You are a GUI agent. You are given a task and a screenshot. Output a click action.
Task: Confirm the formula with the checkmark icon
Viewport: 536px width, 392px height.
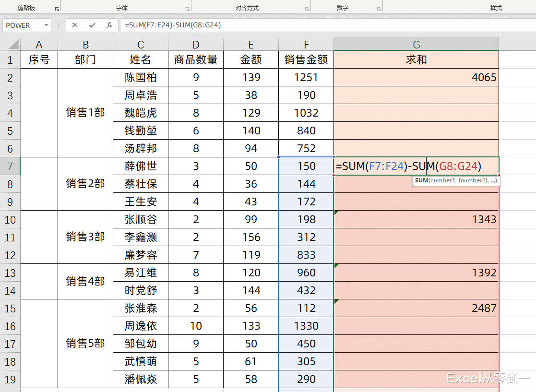[93, 25]
